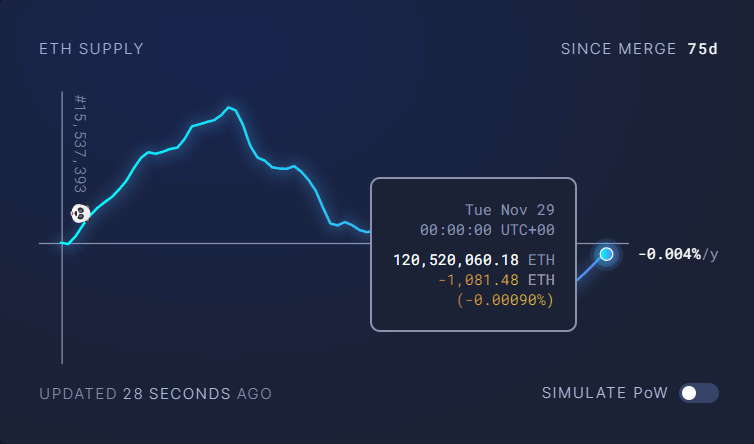Click the ETH SUPPLY title
Image resolution: width=754 pixels, height=444 pixels.
(x=91, y=49)
